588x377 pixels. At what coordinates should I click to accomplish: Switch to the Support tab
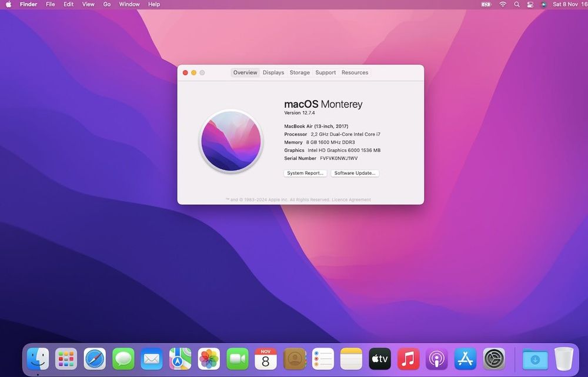[326, 72]
